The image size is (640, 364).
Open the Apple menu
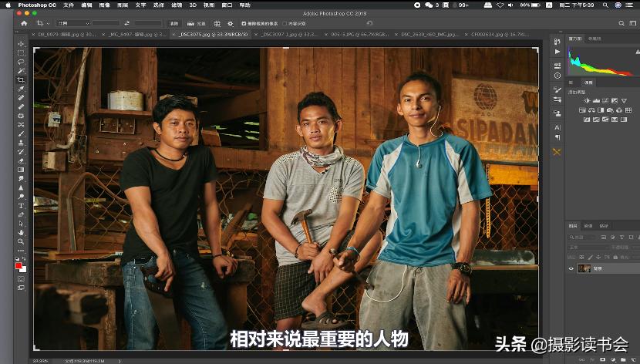tap(8, 5)
